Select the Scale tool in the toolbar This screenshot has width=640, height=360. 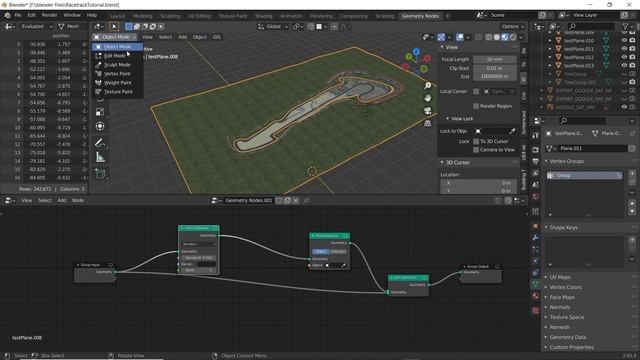point(100,112)
